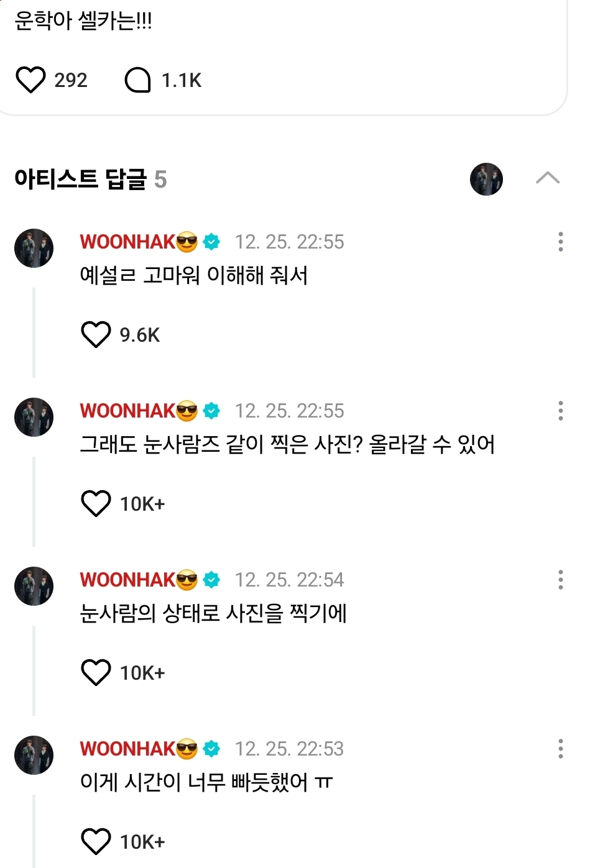Screen dimensions: 590x868
Task: Heart the 22:55 reply about 눈사람즈 photo
Action: [96, 504]
